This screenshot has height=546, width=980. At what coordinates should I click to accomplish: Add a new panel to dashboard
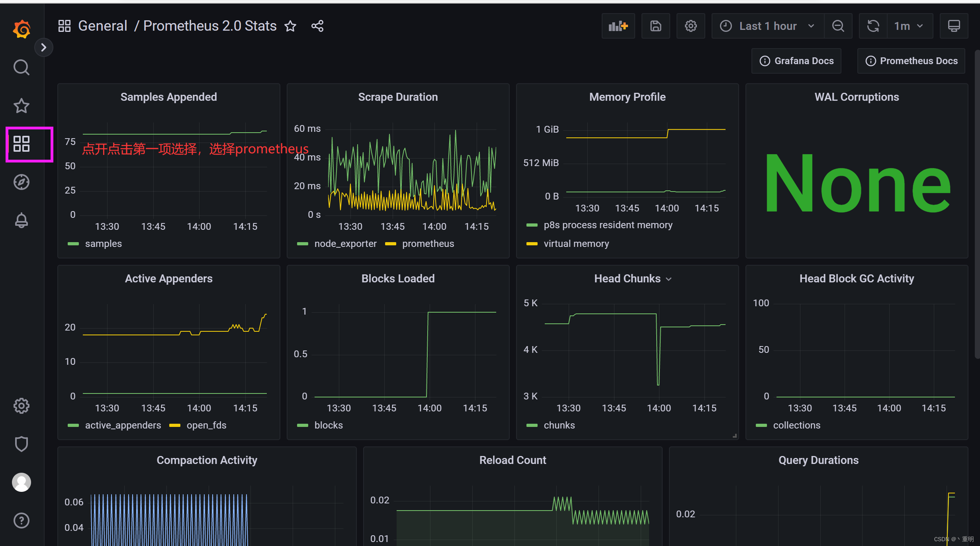pyautogui.click(x=618, y=26)
